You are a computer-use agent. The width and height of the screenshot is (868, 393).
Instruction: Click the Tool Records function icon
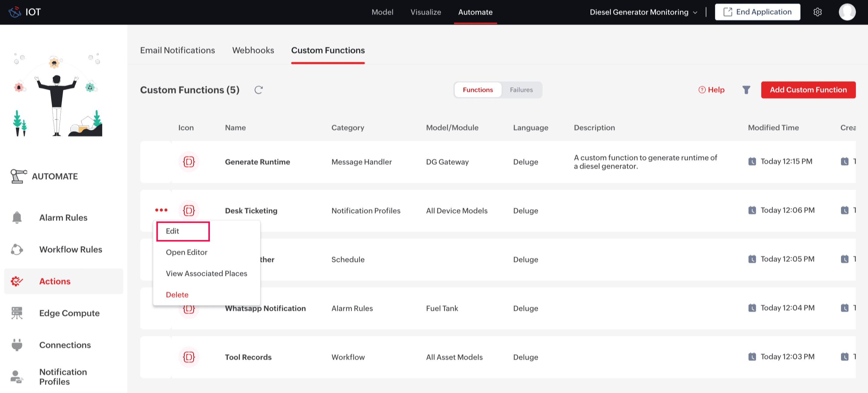[189, 357]
